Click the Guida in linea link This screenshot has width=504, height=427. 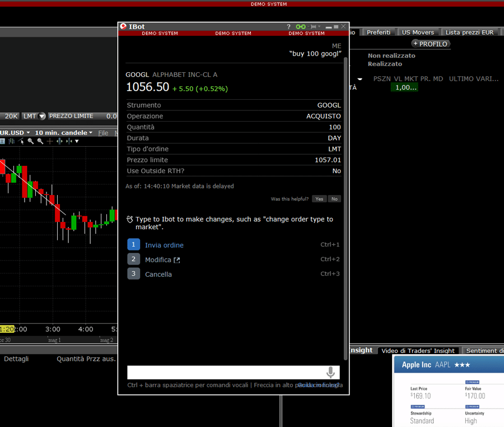point(318,385)
